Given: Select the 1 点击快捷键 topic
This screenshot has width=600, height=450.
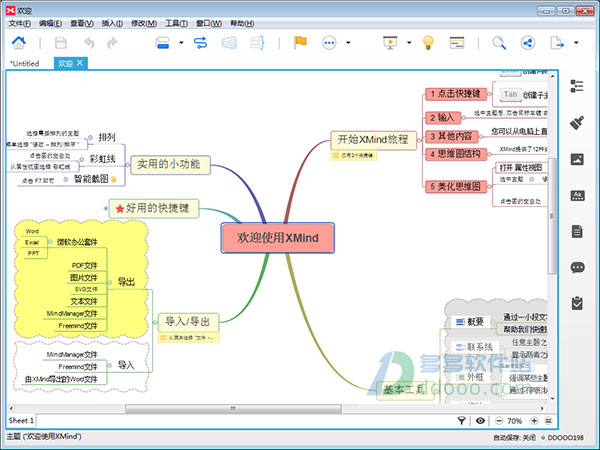Looking at the screenshot, I should pos(456,94).
